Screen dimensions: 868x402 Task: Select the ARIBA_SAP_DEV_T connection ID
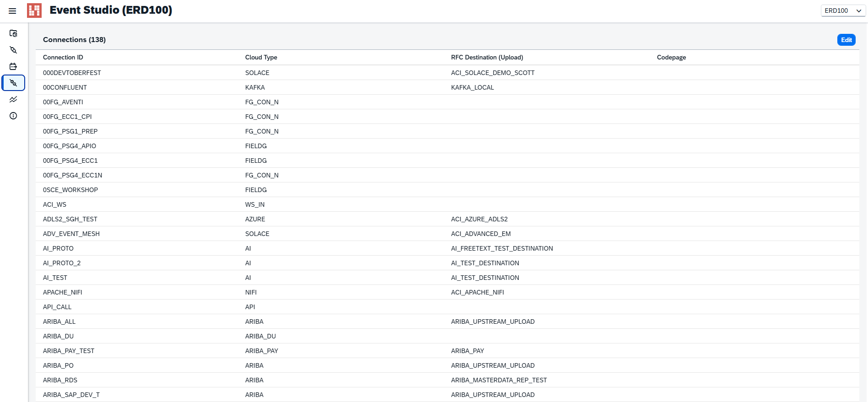[x=71, y=395]
